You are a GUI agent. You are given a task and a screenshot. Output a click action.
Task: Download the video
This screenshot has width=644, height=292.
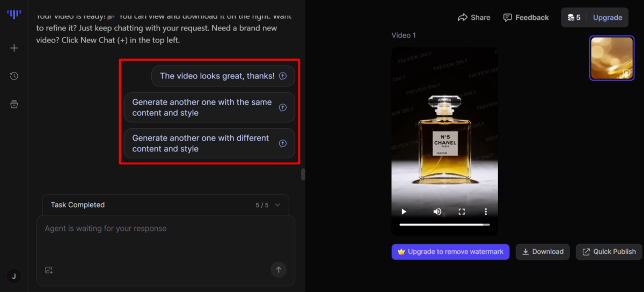[x=543, y=252]
